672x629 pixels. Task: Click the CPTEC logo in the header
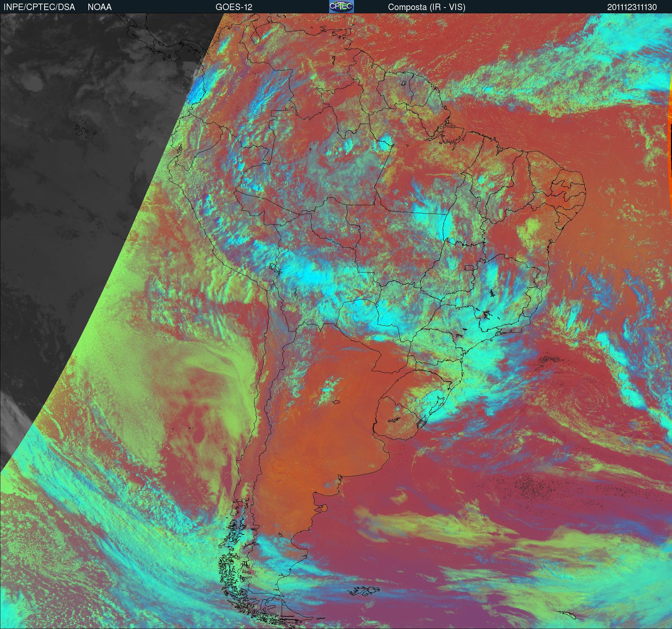tap(341, 6)
